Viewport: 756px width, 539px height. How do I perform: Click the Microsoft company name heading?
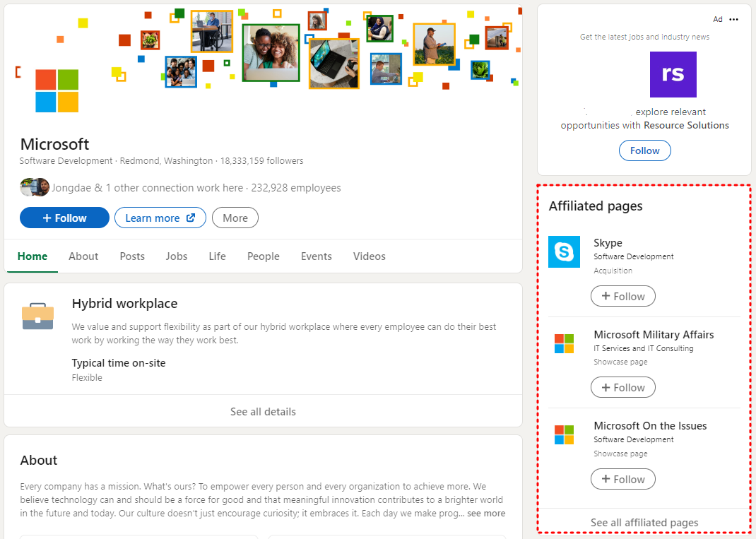[54, 143]
